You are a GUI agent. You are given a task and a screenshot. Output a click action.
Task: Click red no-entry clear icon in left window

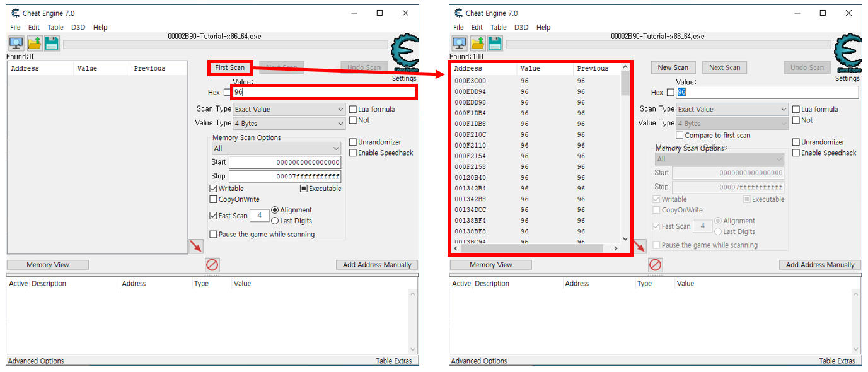click(x=212, y=265)
